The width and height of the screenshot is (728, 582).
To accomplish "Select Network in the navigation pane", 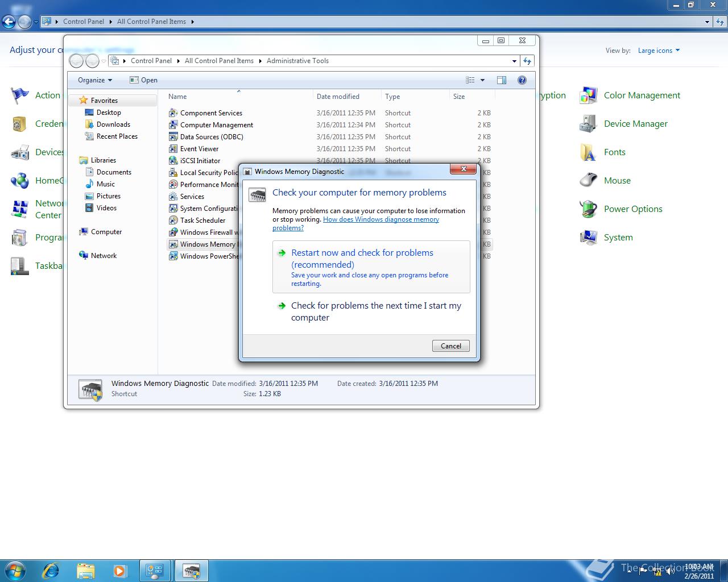I will click(104, 256).
